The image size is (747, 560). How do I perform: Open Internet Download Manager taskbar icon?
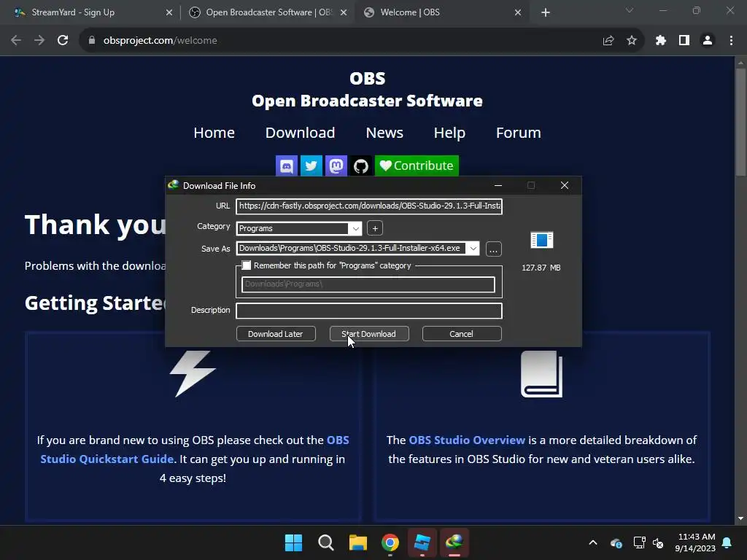coord(454,542)
